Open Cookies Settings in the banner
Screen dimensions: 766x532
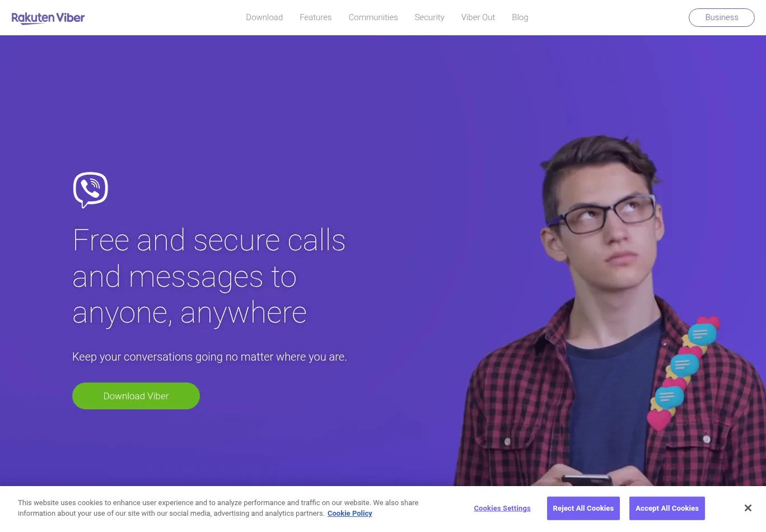pos(502,508)
